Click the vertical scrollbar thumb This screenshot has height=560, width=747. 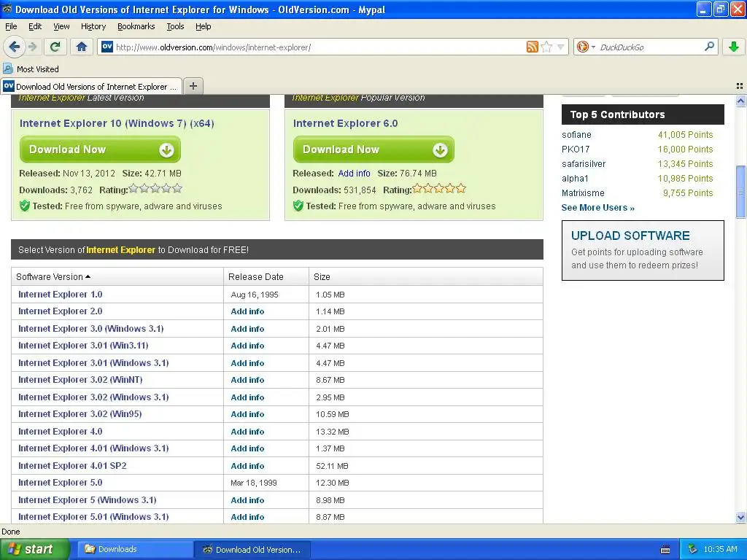(740, 192)
